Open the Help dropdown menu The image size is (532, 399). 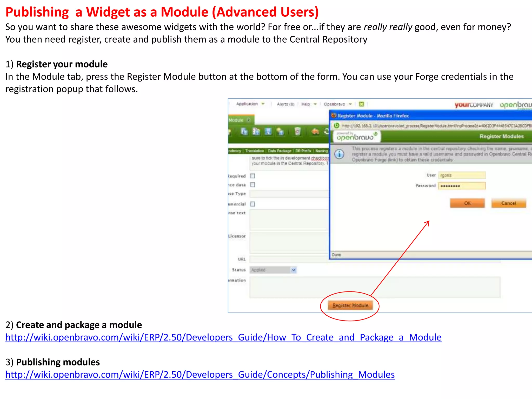[309, 104]
